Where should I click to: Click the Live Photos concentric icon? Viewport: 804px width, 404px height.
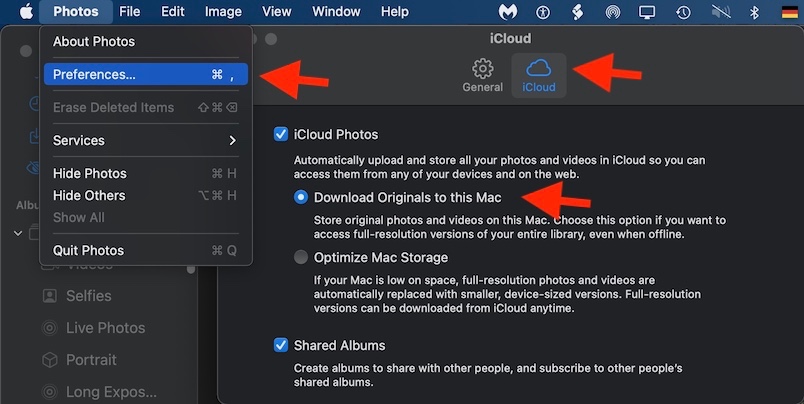pyautogui.click(x=50, y=328)
